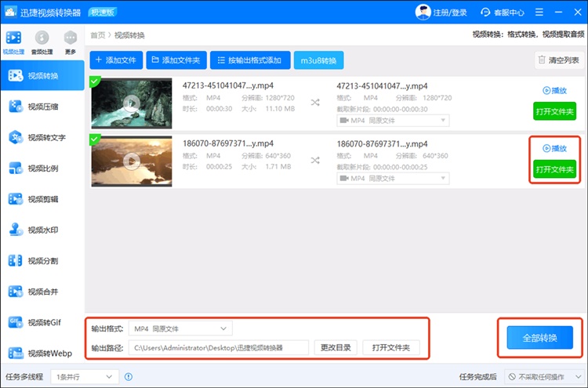Preview the 186070 sunset video thumbnail
Viewport: 588px width, 388px height.
[x=132, y=161]
